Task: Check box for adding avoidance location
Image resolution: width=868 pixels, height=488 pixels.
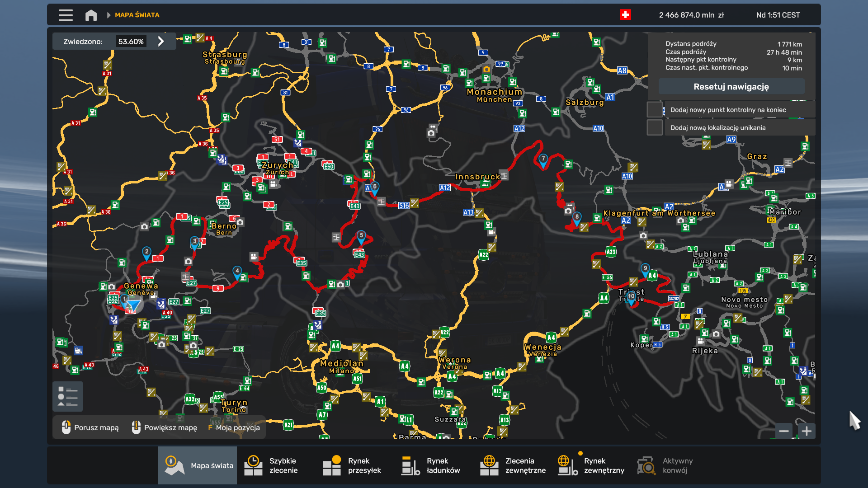Action: pos(654,127)
